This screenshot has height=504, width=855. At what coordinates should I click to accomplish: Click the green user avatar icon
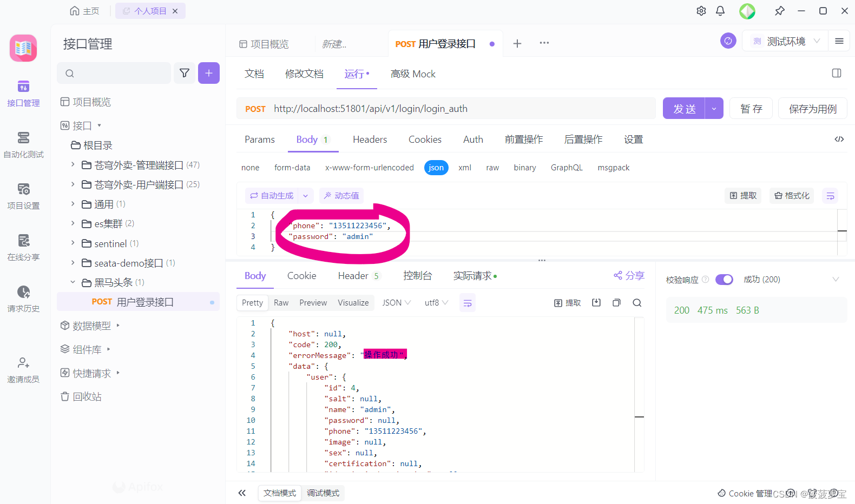tap(747, 11)
